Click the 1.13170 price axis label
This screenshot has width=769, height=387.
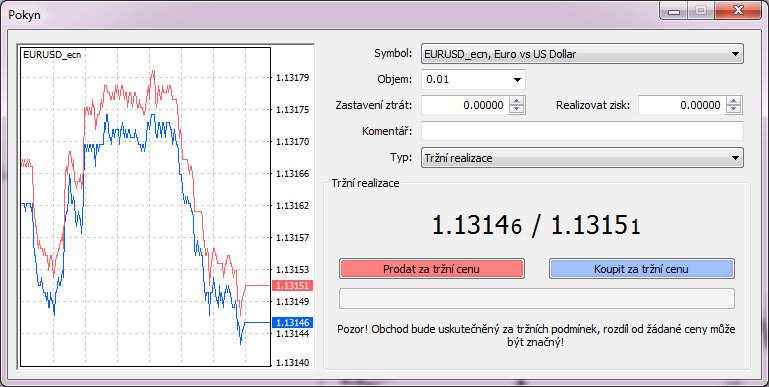click(x=293, y=142)
